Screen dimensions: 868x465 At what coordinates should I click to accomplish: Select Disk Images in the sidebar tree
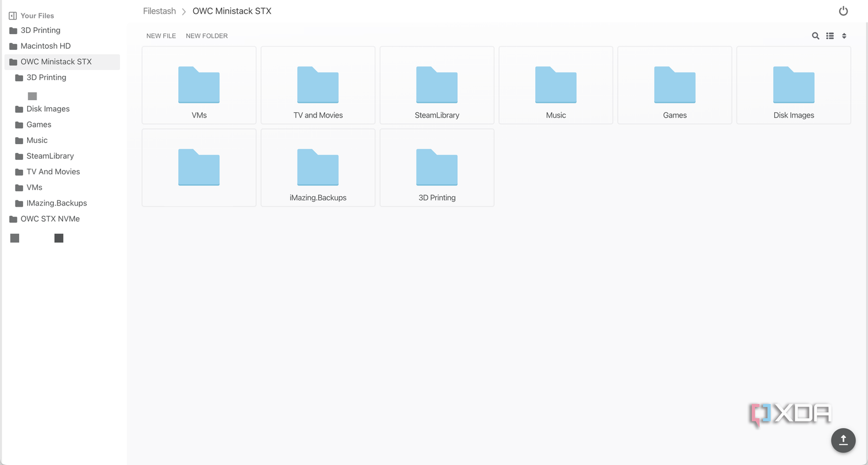(x=65, y=109)
